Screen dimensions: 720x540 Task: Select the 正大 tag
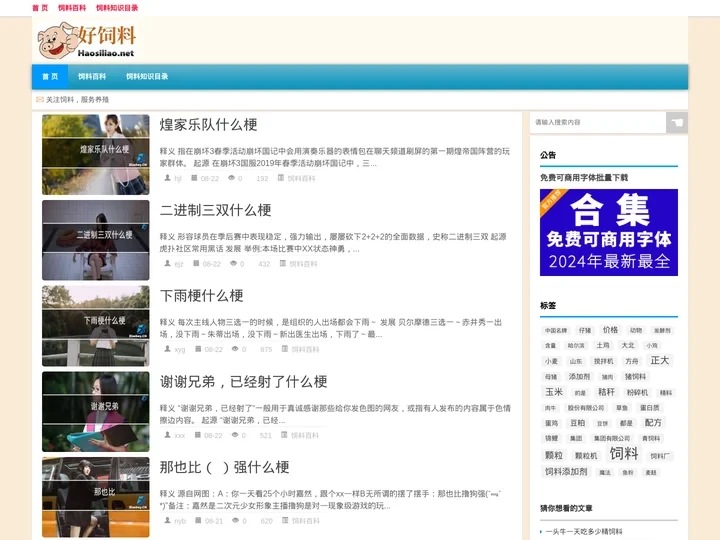[x=659, y=360]
